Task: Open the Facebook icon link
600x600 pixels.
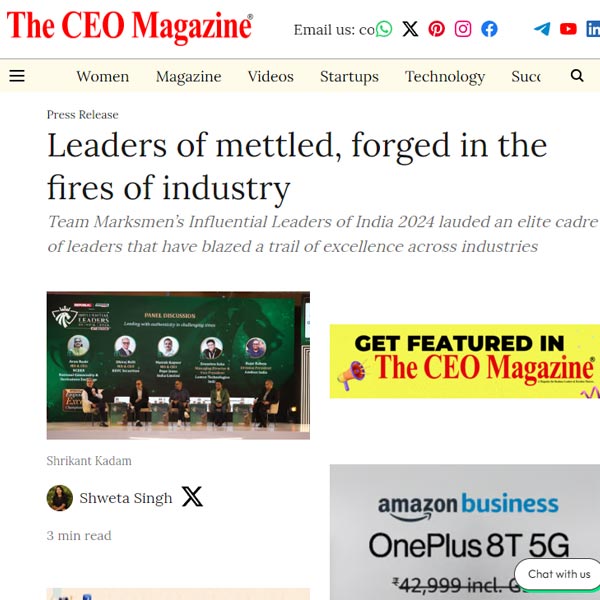Action: [x=489, y=29]
